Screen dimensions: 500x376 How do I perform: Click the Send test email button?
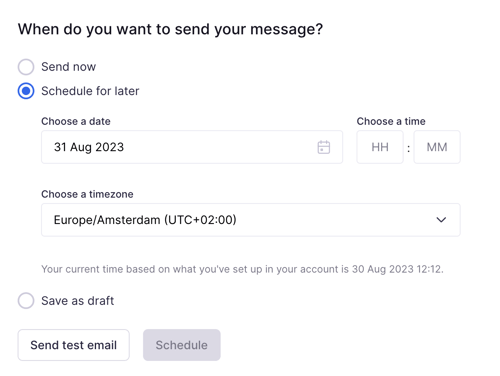[74, 345]
